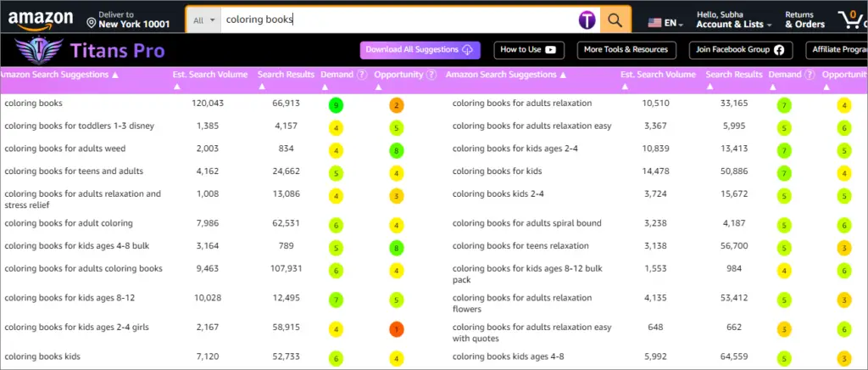Screen dimensions: 868x370
Task: Open Returns & Orders link
Action: pyautogui.click(x=804, y=20)
